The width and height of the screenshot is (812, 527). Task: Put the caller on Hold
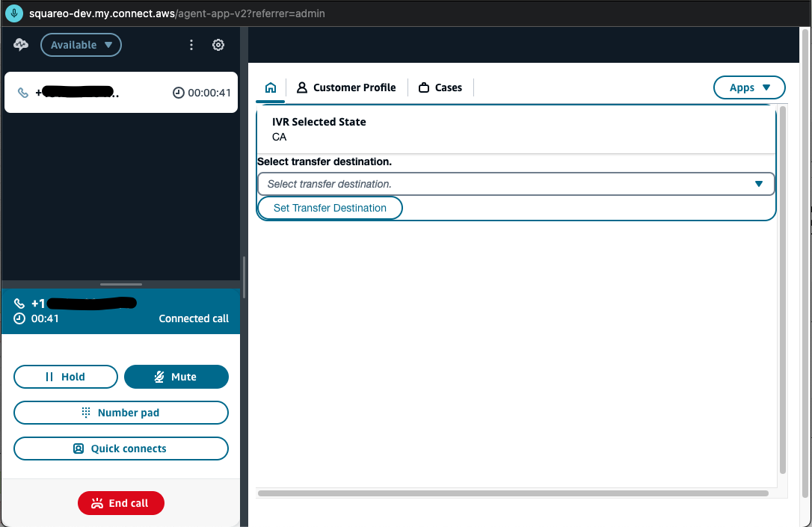[65, 377]
